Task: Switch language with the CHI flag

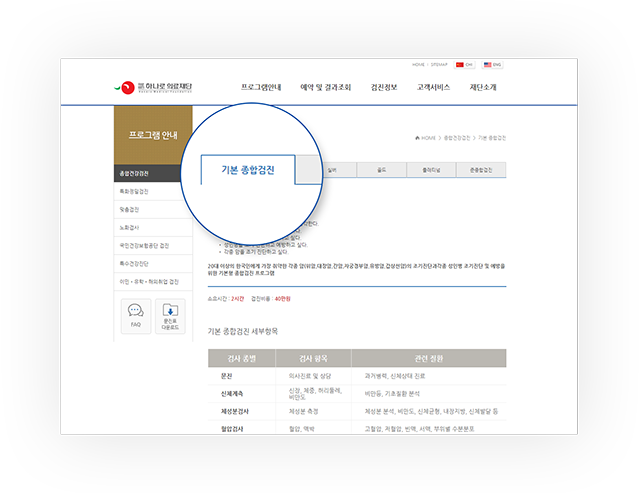Action: click(465, 64)
